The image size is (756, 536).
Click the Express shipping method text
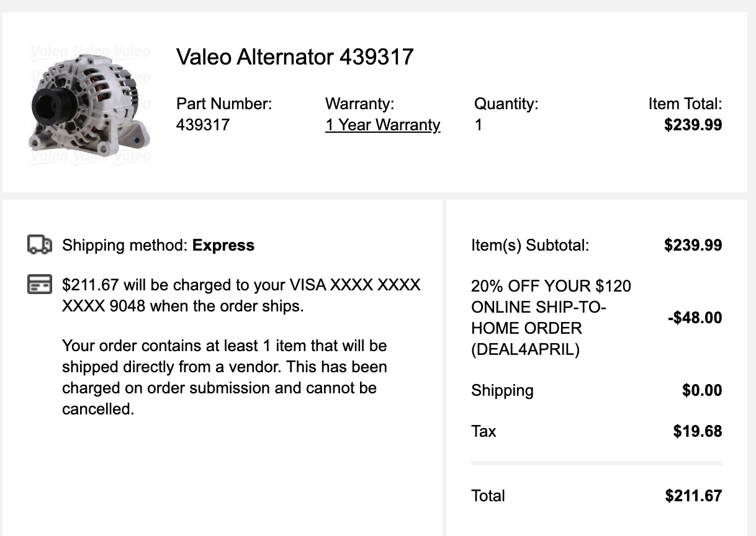click(x=223, y=245)
